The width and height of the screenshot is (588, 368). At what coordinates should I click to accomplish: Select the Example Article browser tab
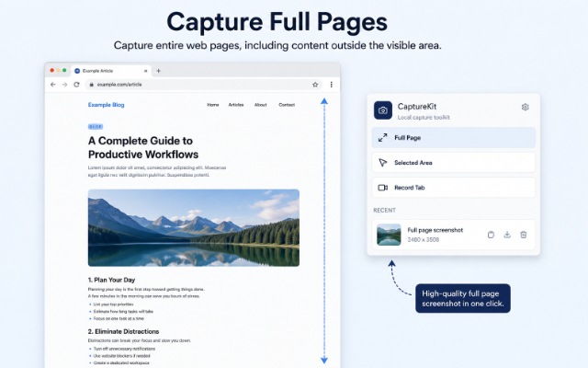110,71
